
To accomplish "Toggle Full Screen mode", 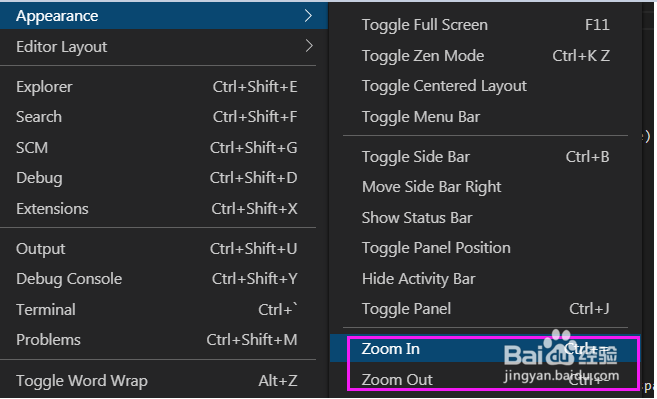I will click(485, 25).
